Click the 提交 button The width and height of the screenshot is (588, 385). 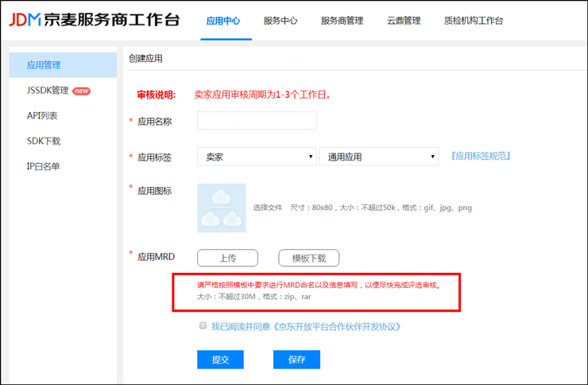[221, 360]
